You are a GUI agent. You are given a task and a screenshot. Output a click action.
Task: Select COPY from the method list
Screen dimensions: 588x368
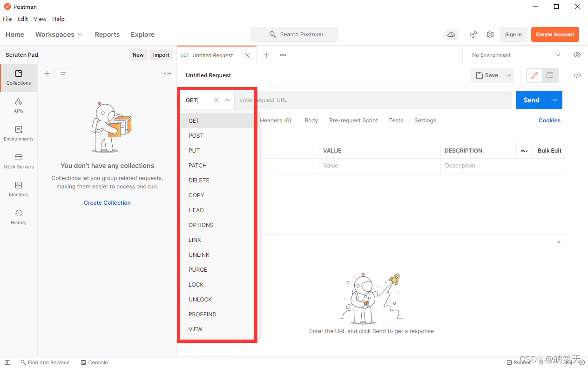coord(217,195)
